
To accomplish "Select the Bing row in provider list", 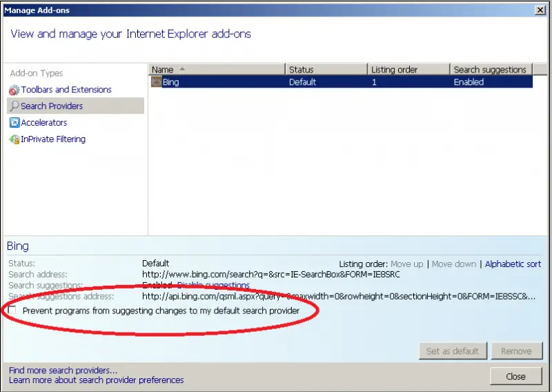I will coord(340,82).
